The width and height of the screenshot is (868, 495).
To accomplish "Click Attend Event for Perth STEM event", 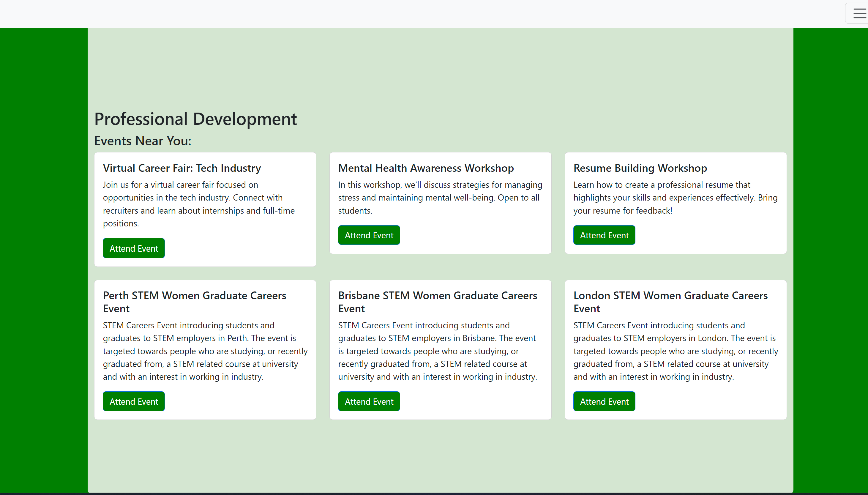I will click(134, 401).
